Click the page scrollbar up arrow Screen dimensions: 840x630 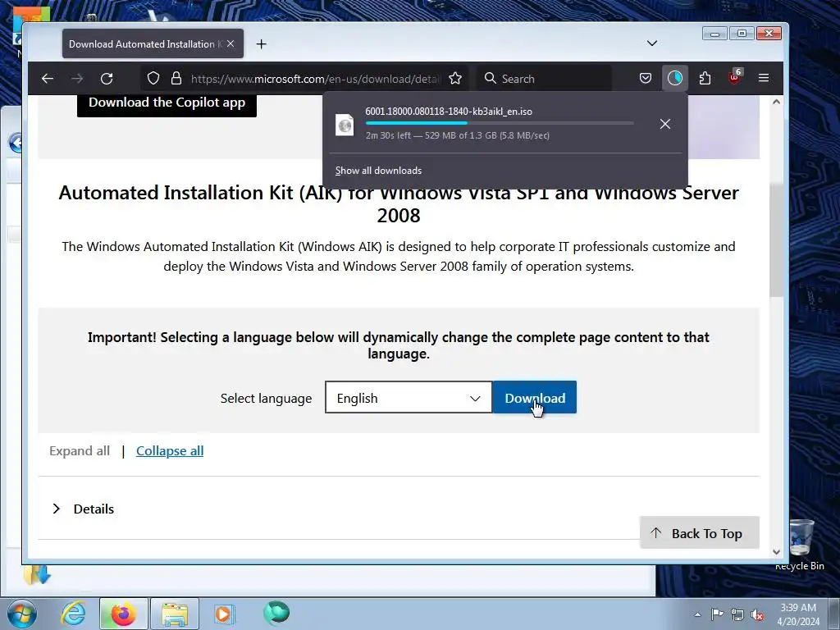[776, 102]
